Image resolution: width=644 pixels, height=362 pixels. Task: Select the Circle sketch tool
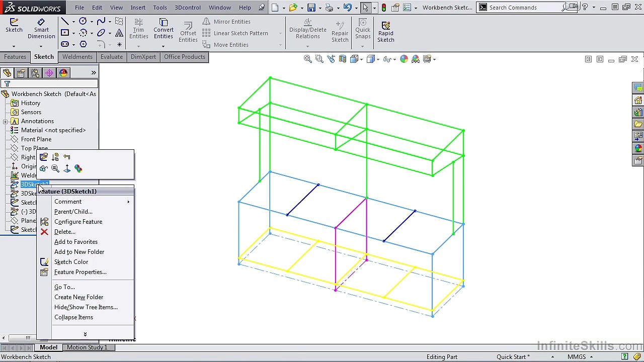(83, 21)
